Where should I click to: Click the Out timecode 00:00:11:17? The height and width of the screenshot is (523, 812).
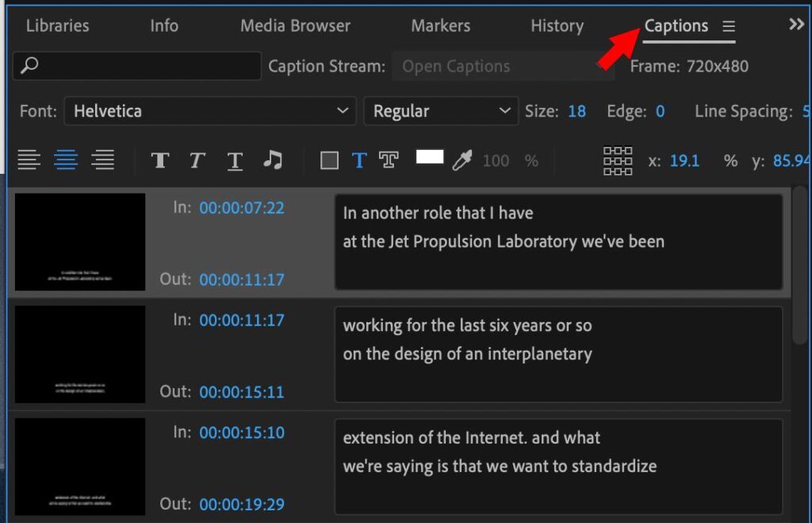point(242,279)
